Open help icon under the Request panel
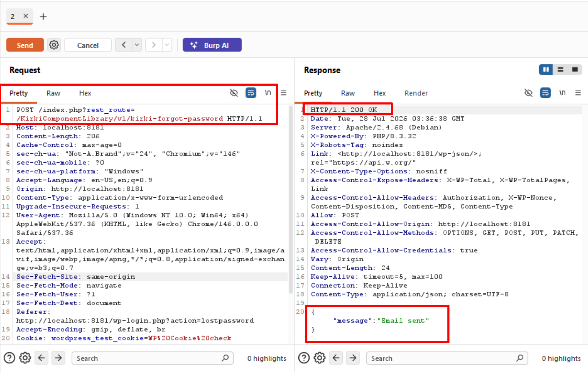 (9, 358)
